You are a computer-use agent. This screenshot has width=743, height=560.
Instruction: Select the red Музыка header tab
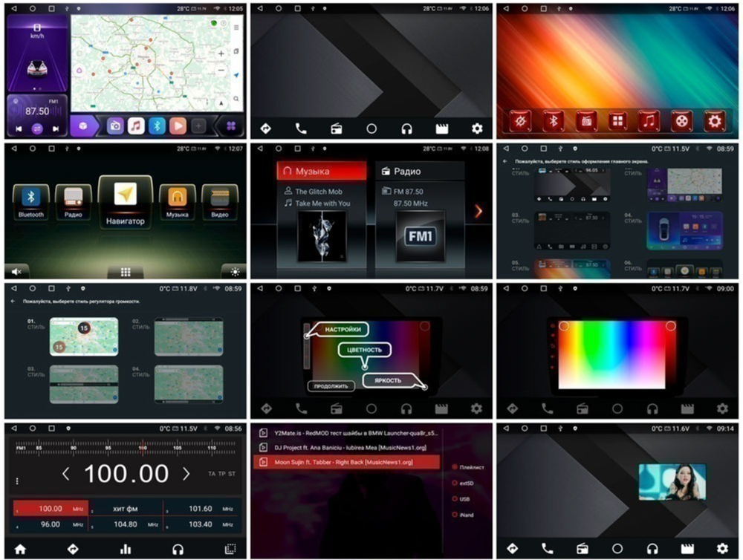pos(322,172)
